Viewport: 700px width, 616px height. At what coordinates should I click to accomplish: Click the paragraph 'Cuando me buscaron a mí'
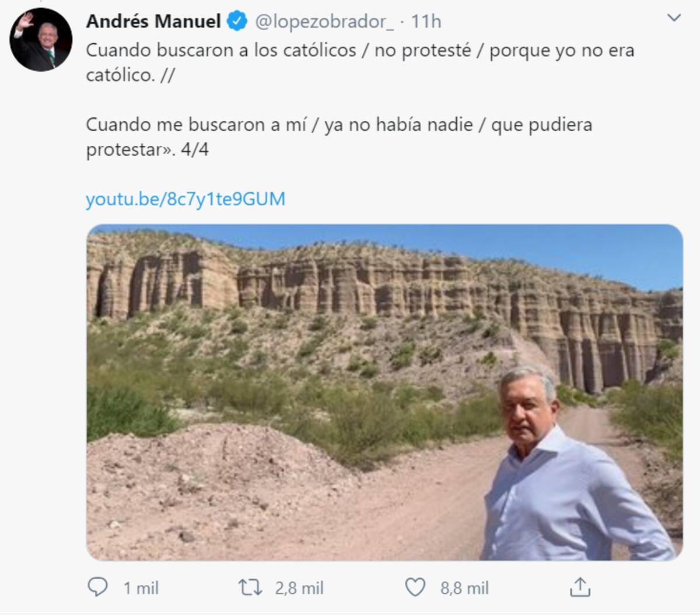(x=339, y=137)
